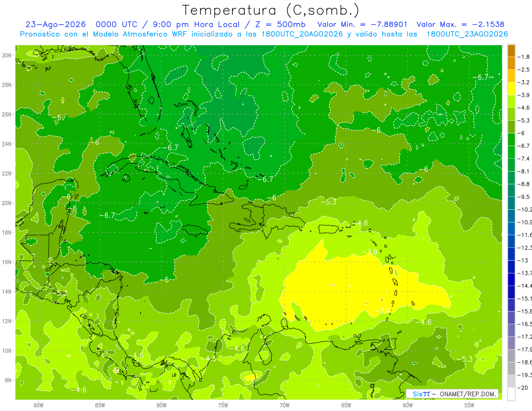Click the "28N" latitude axis label
Screen dimensions: 532x411
pyautogui.click(x=7, y=85)
